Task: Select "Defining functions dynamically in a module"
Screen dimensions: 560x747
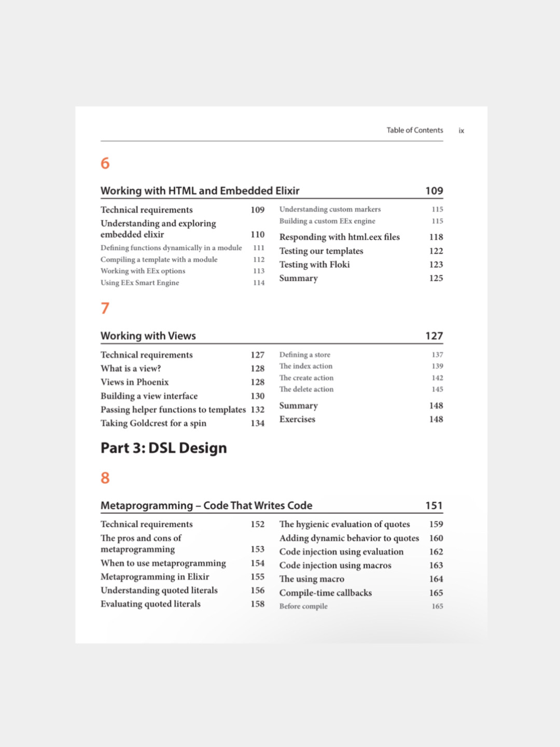Action: [171, 248]
